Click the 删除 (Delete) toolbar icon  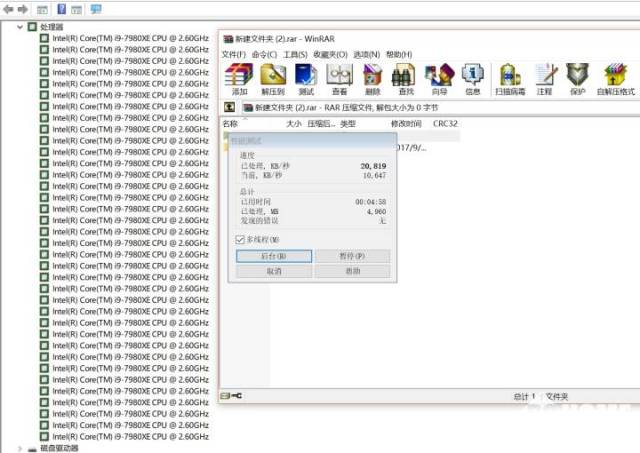click(373, 80)
